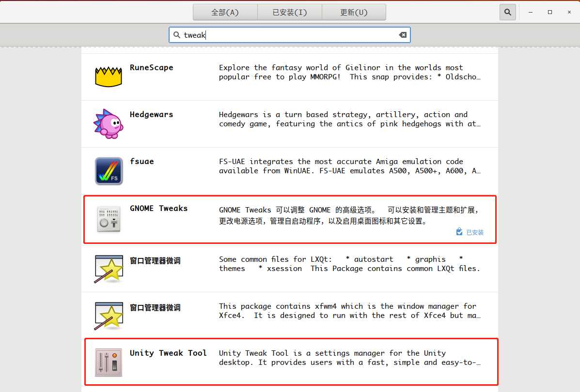Select the GNOME Tweaks title
Image resolution: width=580 pixels, height=392 pixels.
158,209
